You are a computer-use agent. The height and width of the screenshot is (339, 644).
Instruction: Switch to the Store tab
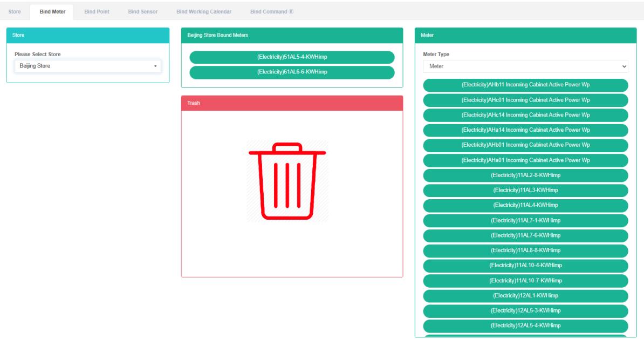pos(15,12)
